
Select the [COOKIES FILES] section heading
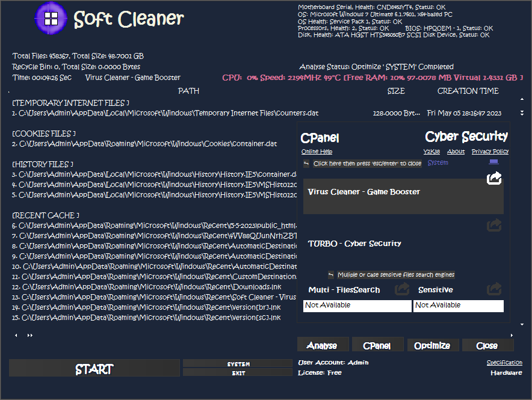44,134
